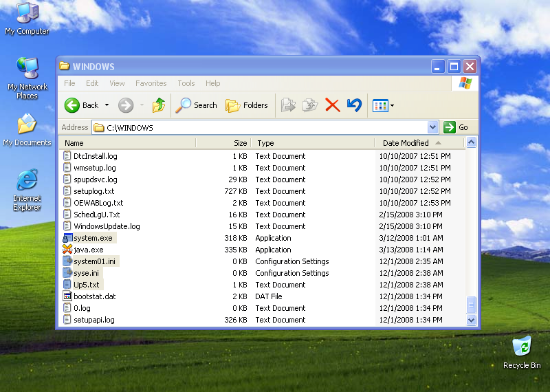The height and width of the screenshot is (392, 550).
Task: Click the vertical scrollbar thumb
Action: coord(471,305)
